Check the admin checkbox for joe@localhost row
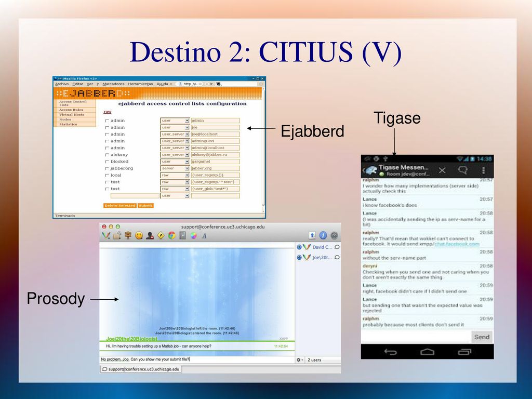 click(107, 135)
